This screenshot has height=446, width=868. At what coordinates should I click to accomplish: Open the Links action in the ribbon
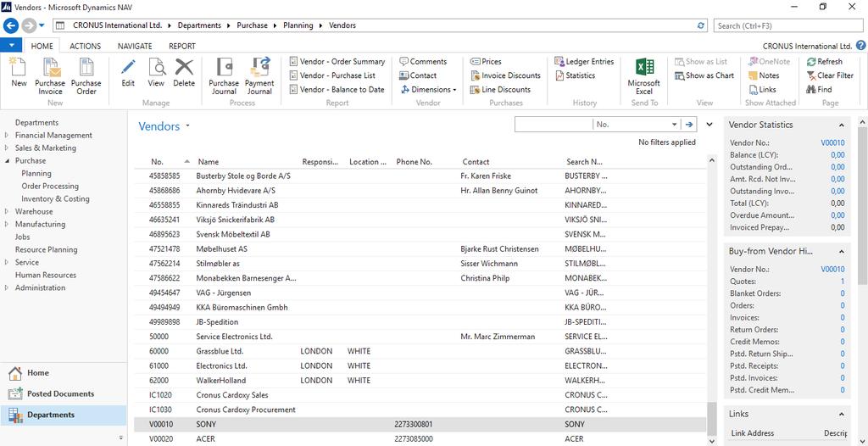point(762,89)
